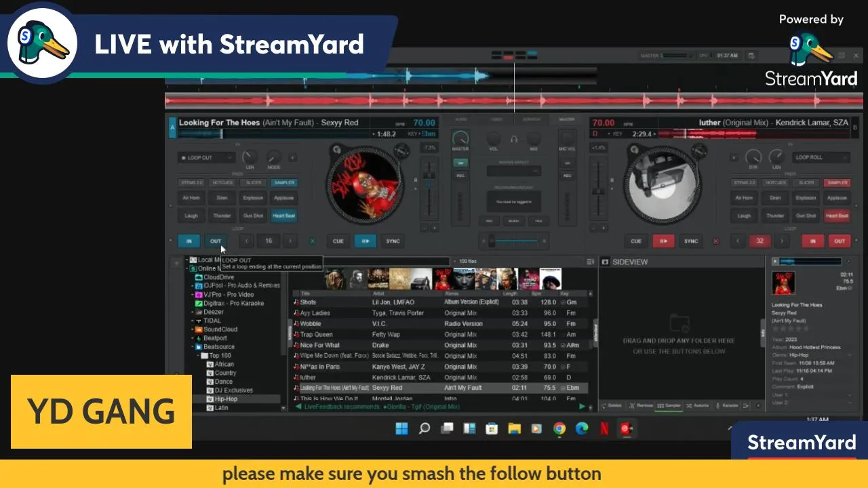The width and height of the screenshot is (868, 488).
Task: Double the deck A loop length with right arrow
Action: coord(290,241)
